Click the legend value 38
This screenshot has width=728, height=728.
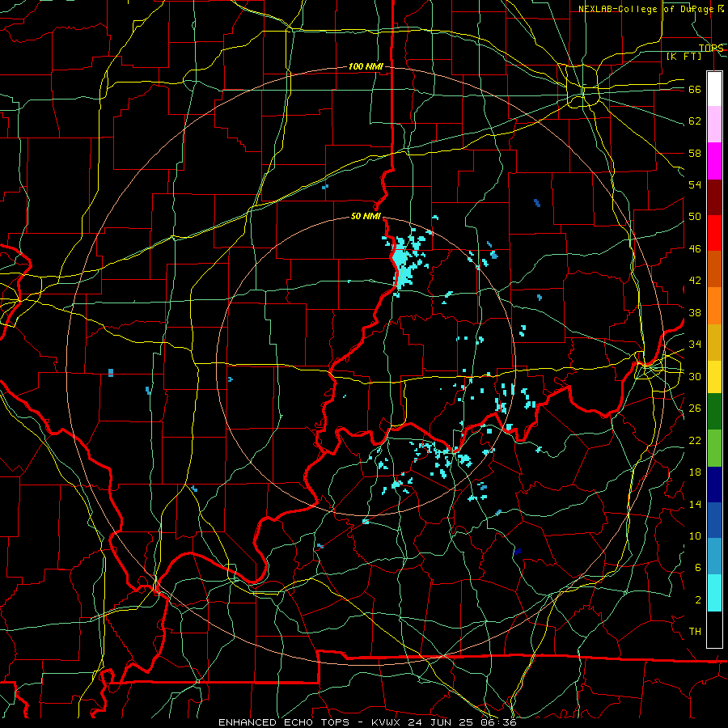point(695,312)
